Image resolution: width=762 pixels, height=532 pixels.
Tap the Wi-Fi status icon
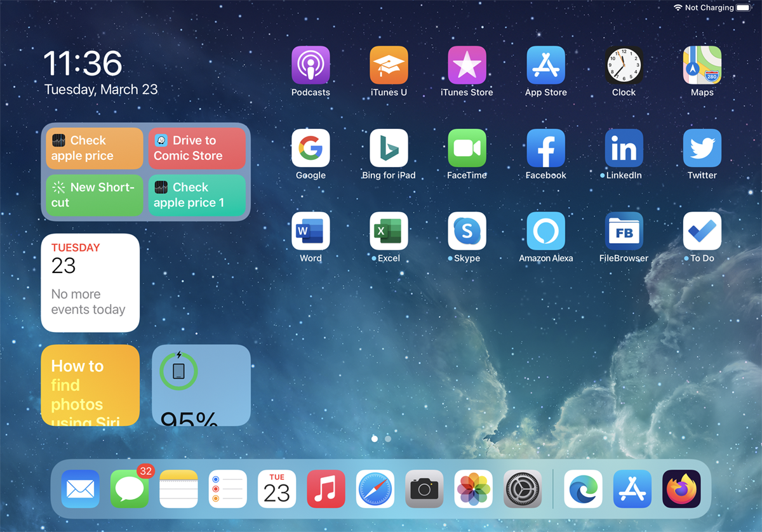tap(678, 8)
